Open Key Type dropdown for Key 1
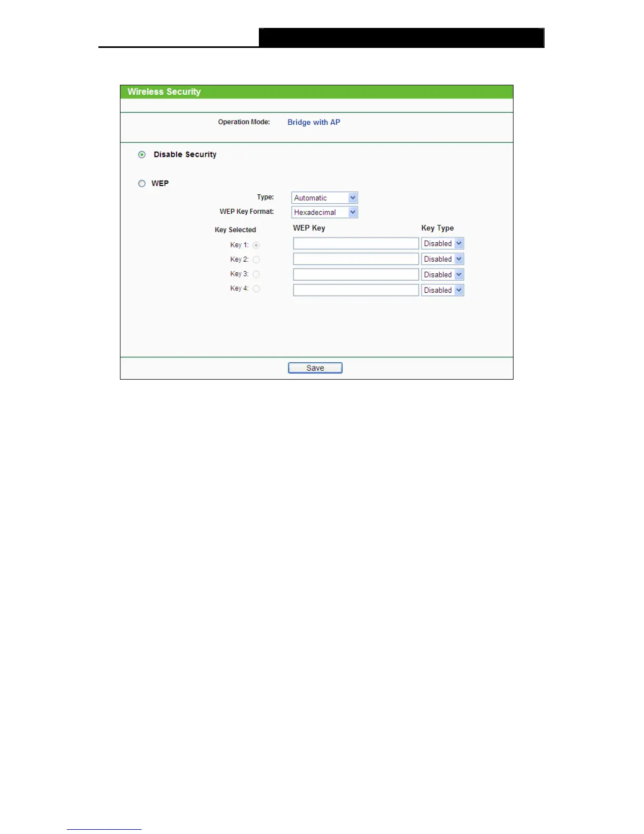The image size is (644, 834). point(442,244)
